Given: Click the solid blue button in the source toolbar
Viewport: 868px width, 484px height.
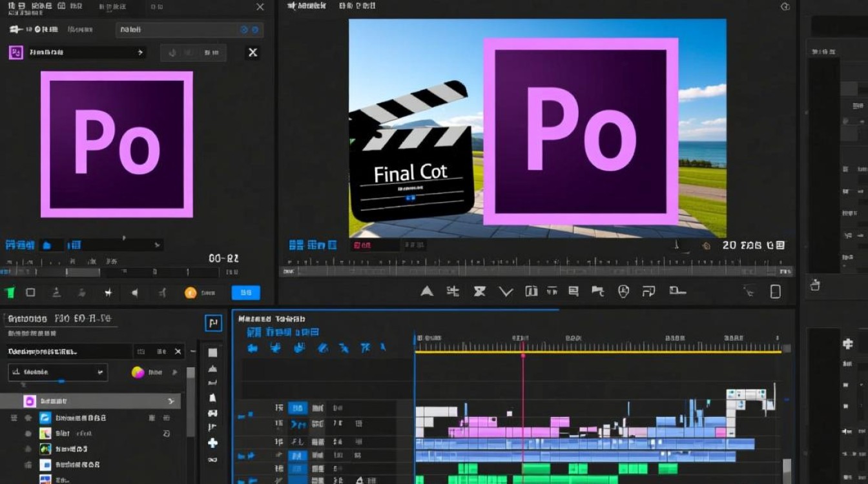Looking at the screenshot, I should point(245,293).
